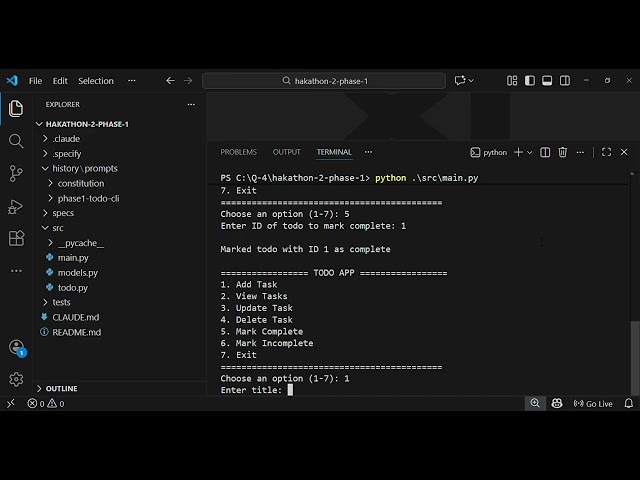Switch to the TERMINAL tab
This screenshot has height=480, width=640.
coord(334,152)
